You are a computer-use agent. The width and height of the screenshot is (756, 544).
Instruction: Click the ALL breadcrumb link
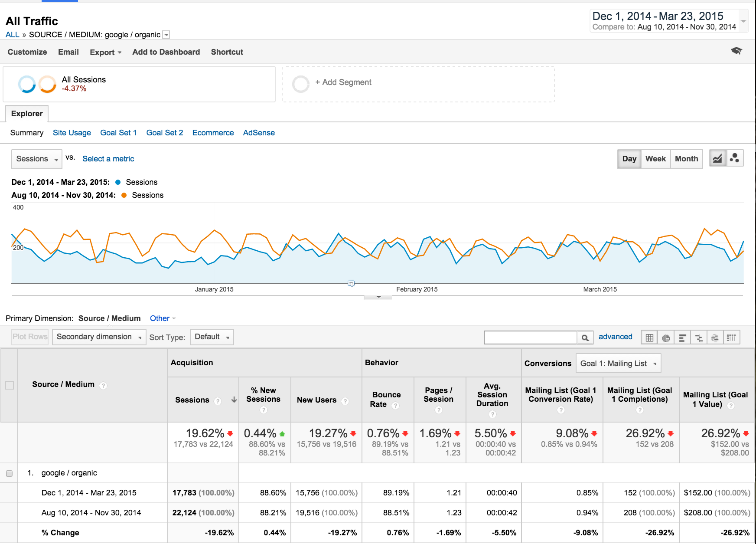tap(13, 35)
